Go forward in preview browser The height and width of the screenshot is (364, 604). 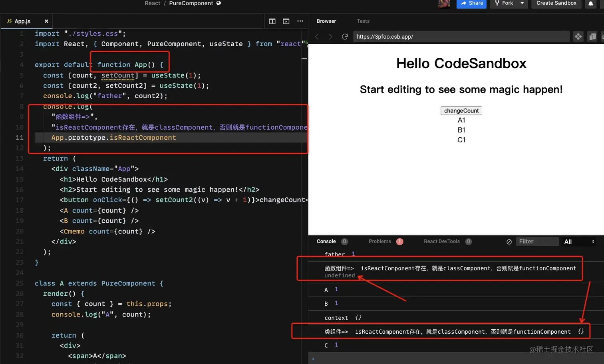click(x=330, y=37)
